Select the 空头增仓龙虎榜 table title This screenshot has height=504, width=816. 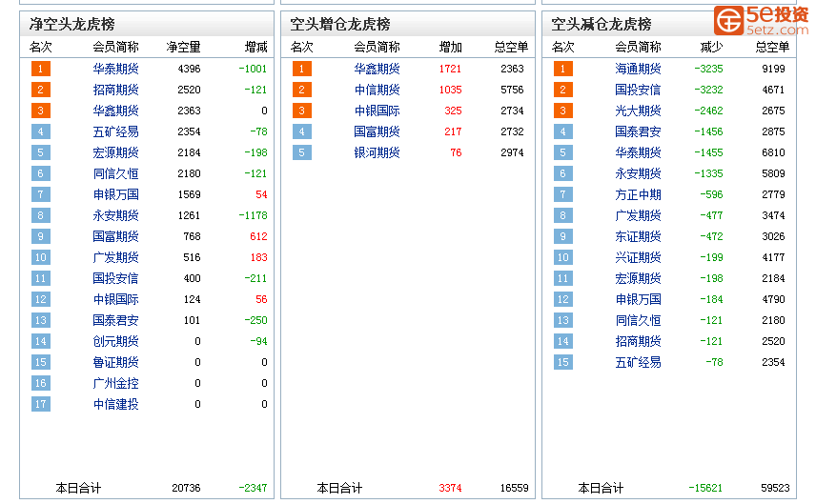point(340,24)
